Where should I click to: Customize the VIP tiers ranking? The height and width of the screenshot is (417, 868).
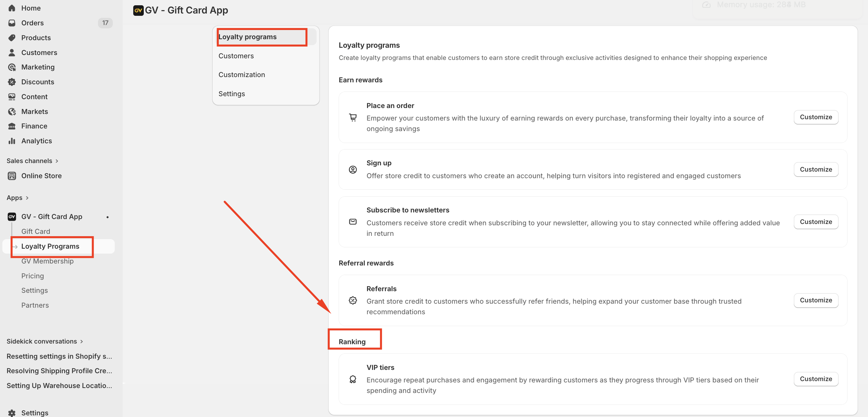[x=816, y=379]
